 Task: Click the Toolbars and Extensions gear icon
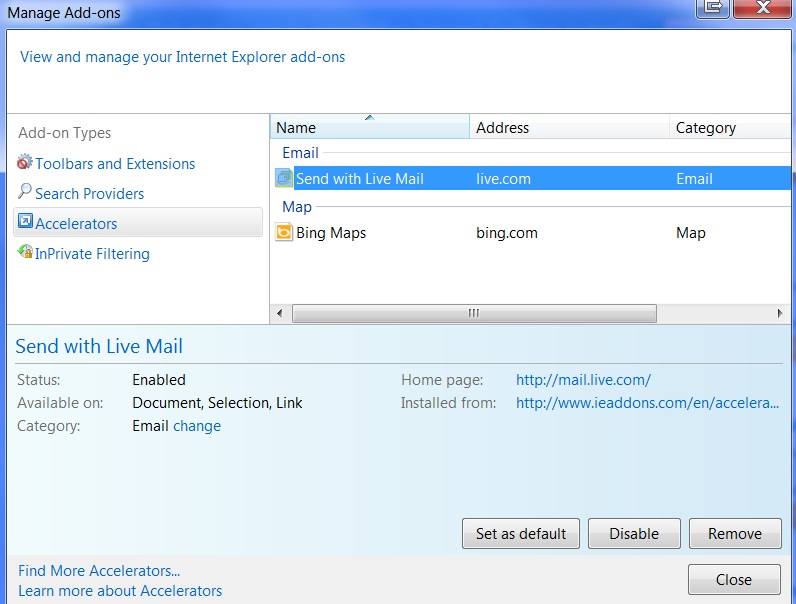24,162
